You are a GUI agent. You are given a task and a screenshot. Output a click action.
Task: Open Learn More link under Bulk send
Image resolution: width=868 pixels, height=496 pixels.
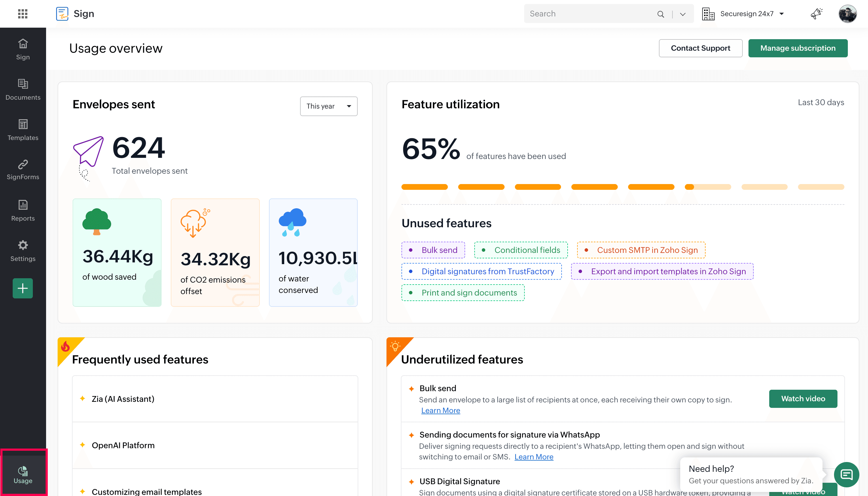(x=440, y=410)
